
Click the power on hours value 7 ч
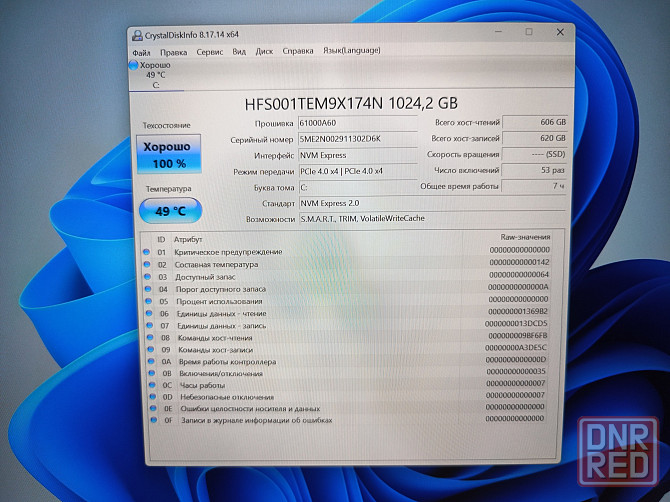534,186
